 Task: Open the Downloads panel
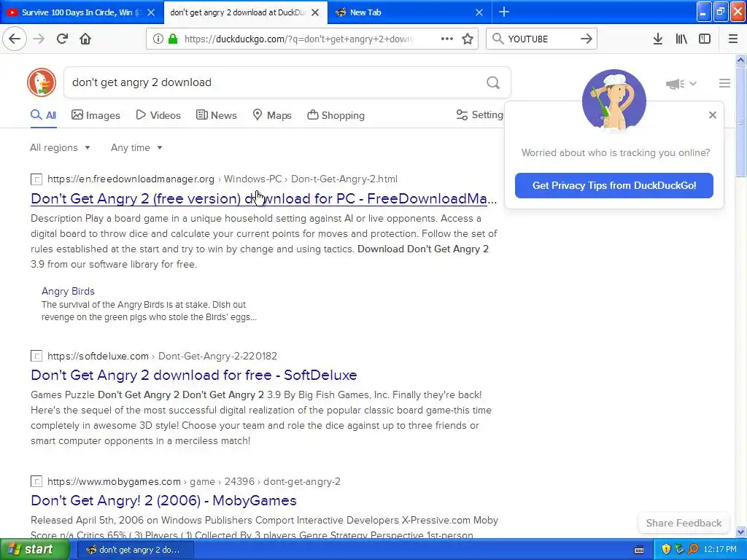(658, 39)
